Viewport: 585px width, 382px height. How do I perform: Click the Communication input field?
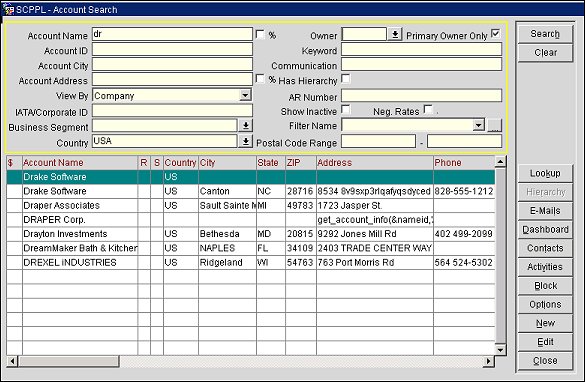click(422, 64)
